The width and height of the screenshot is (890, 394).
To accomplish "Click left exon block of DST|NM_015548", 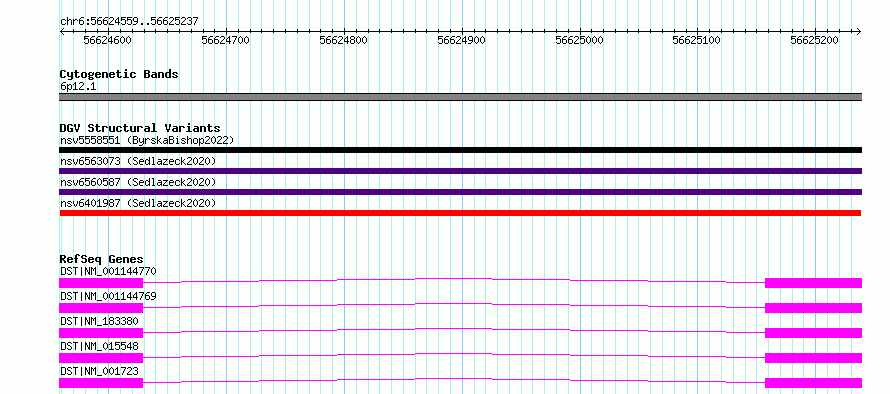I will pyautogui.click(x=101, y=358).
